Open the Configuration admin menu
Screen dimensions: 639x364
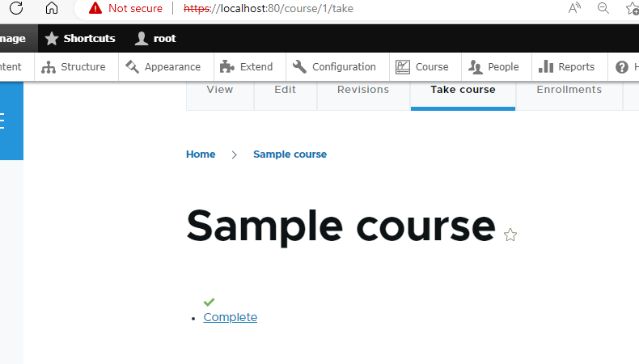[335, 67]
